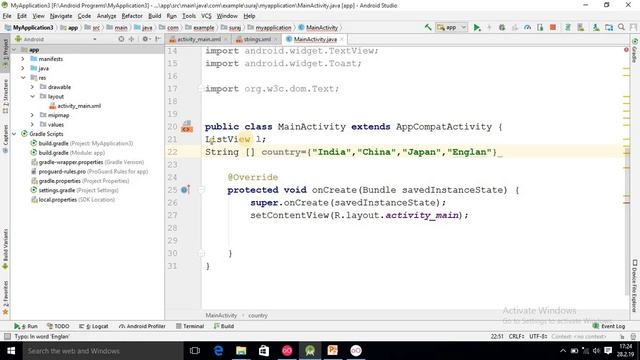Click the Make Project hammer icon
Image resolution: width=640 pixels, height=360 pixels.
coord(428,27)
